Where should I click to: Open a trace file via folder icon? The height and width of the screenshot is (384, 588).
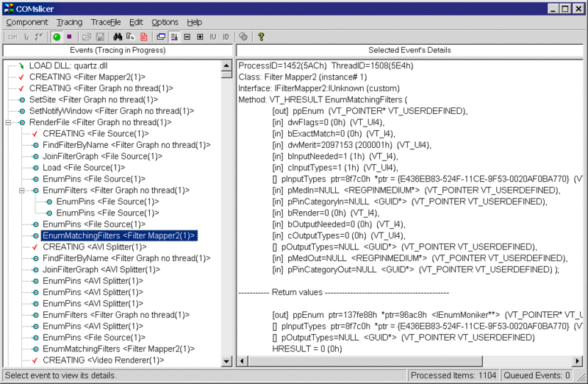click(87, 37)
